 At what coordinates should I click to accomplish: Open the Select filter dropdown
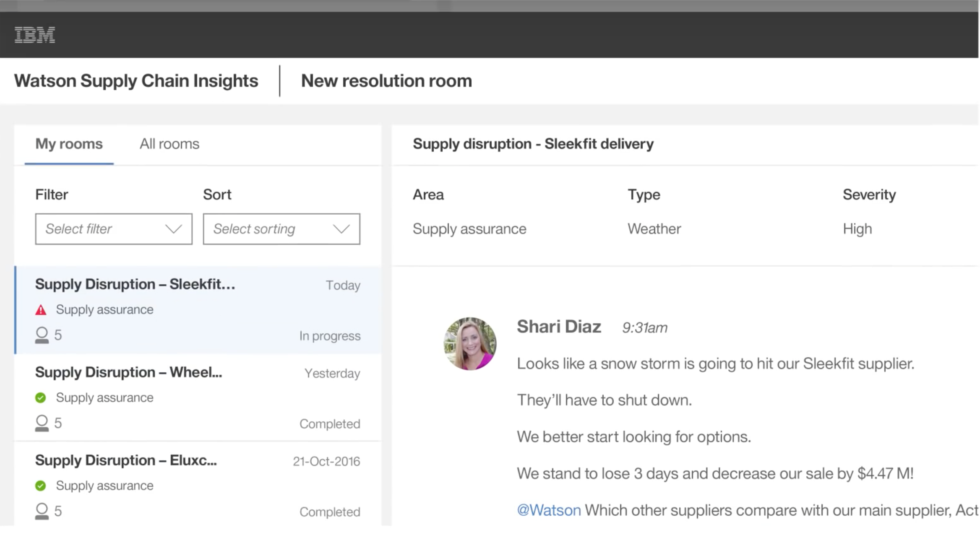point(105,229)
